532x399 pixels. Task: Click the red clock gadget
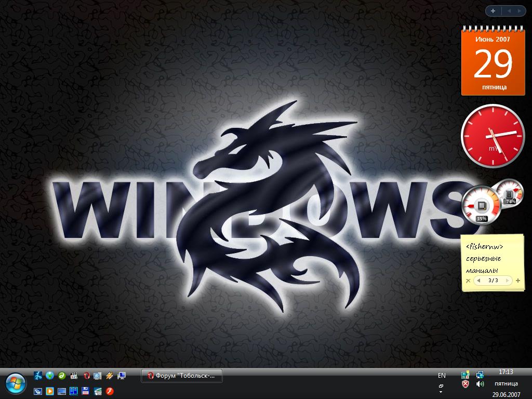click(x=493, y=136)
